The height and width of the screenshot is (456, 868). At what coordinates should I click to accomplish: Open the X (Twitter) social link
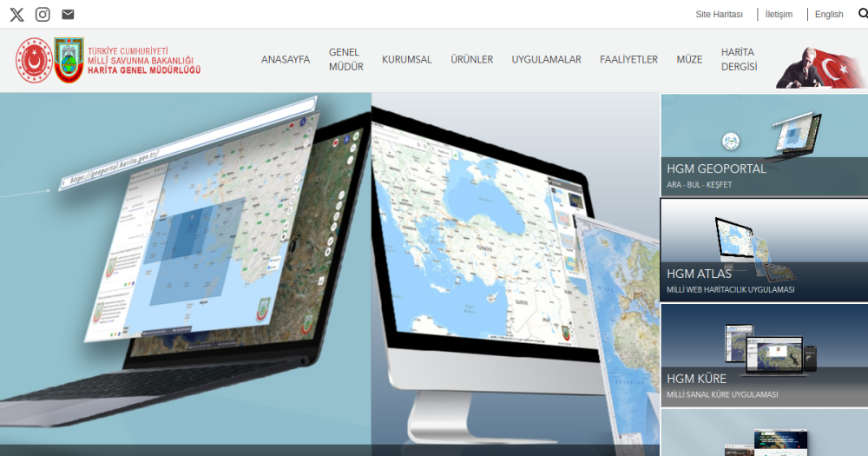click(16, 15)
